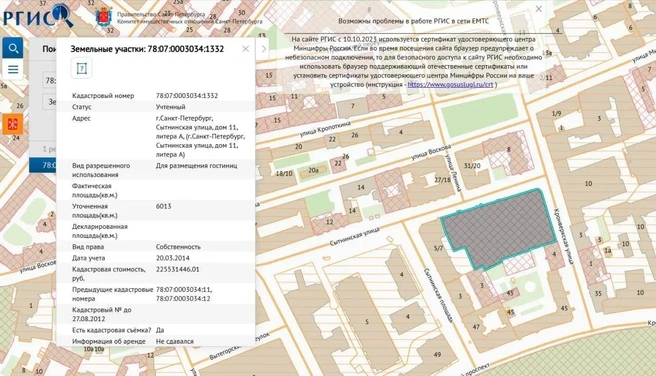Click the refined area value '6013'
Screen dimensions: 656x376
[164, 206]
